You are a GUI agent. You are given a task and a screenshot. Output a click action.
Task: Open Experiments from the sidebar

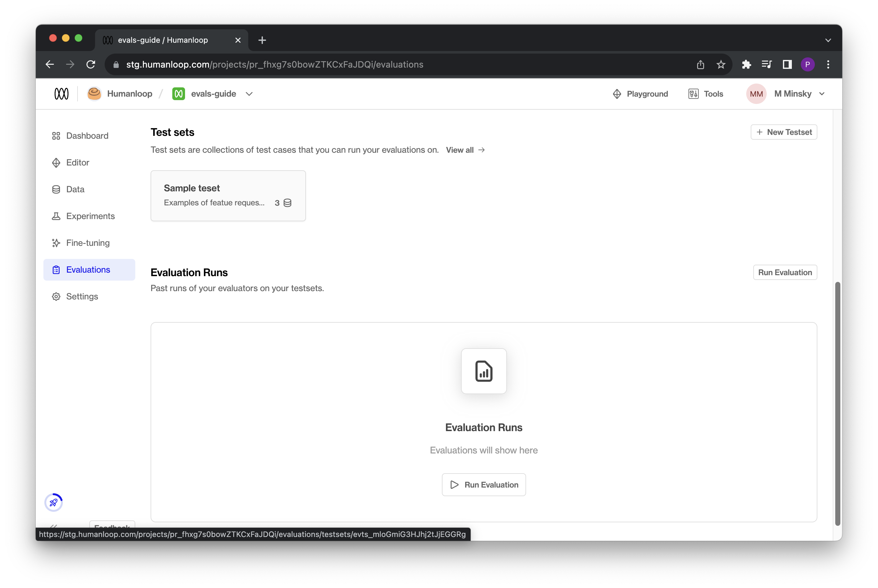(x=90, y=216)
